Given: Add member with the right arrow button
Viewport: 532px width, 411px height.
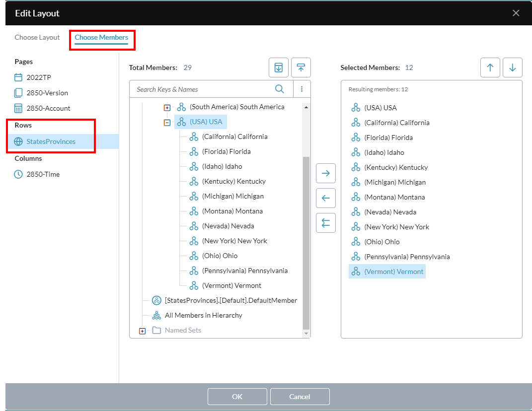Looking at the screenshot, I should (326, 173).
